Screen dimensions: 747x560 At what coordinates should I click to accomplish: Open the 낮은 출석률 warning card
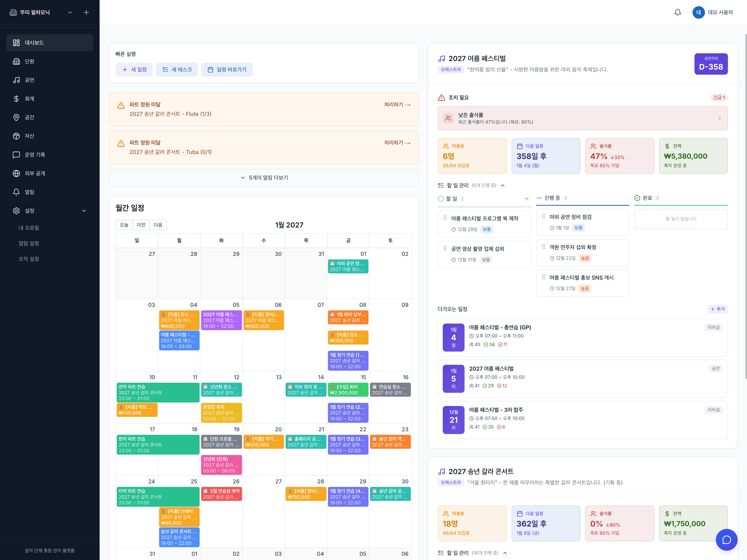click(x=582, y=118)
